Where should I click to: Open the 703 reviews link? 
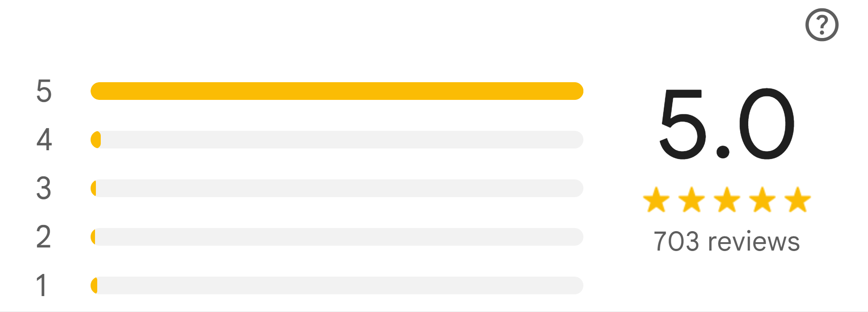(727, 241)
